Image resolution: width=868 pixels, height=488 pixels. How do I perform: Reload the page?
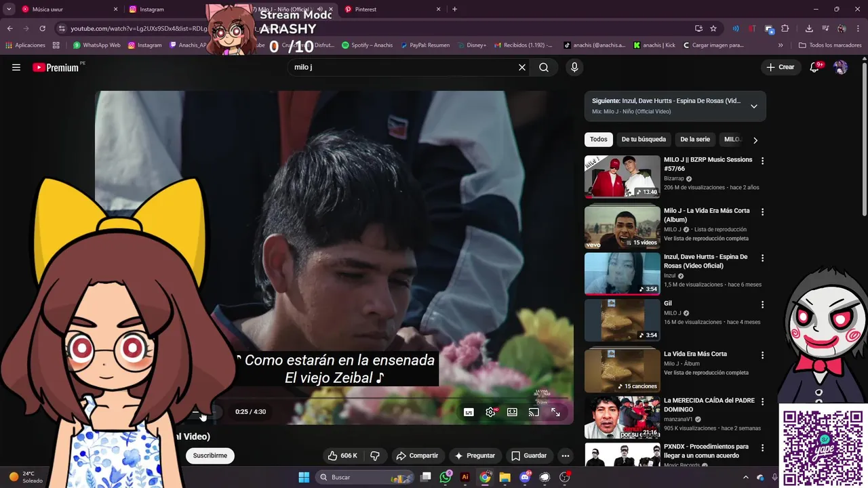click(42, 28)
